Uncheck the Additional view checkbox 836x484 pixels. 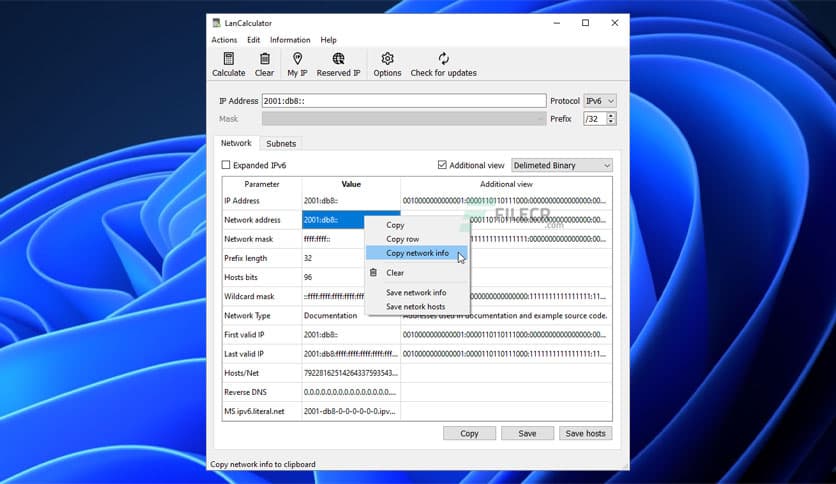coord(442,165)
